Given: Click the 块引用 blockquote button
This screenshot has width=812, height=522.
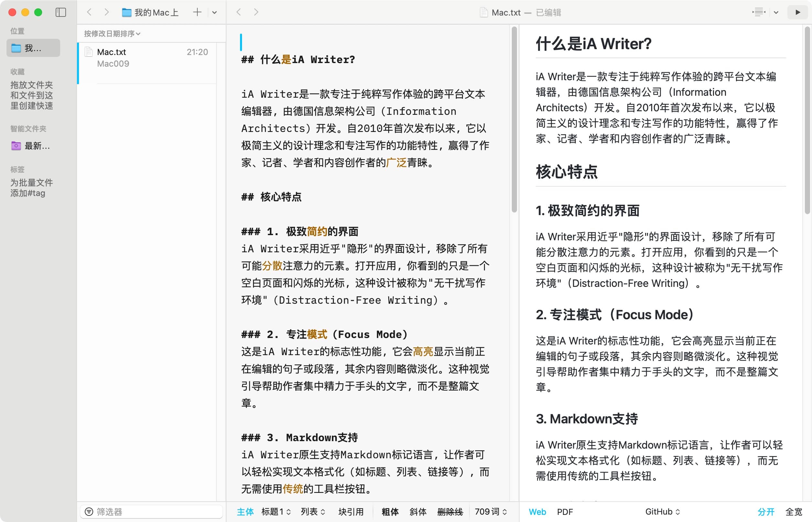Looking at the screenshot, I should [x=351, y=512].
